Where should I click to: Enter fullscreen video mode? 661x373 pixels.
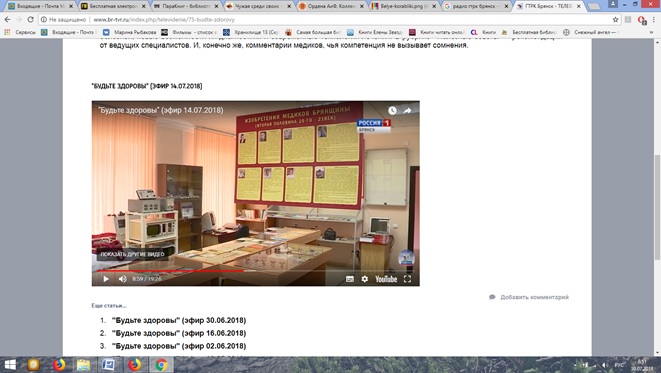click(407, 279)
